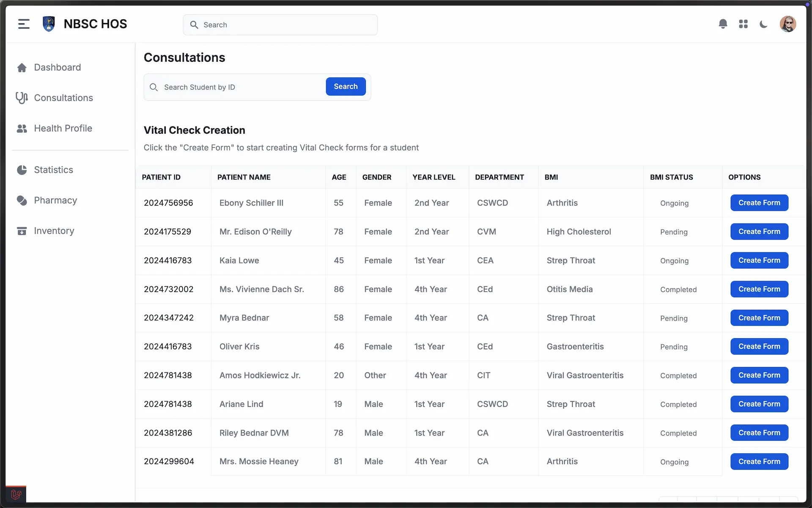This screenshot has height=508, width=812.
Task: Click the Vital Check Creation heading
Action: [x=195, y=130]
